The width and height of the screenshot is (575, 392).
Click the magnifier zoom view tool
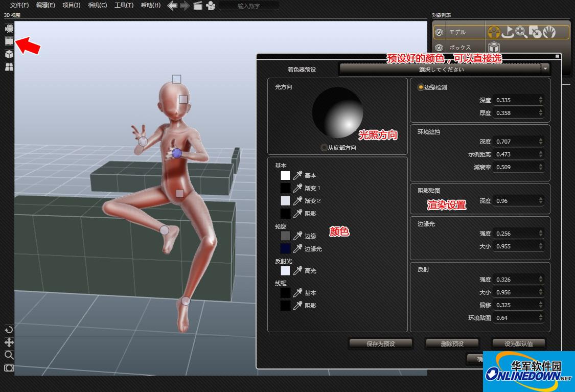click(9, 355)
